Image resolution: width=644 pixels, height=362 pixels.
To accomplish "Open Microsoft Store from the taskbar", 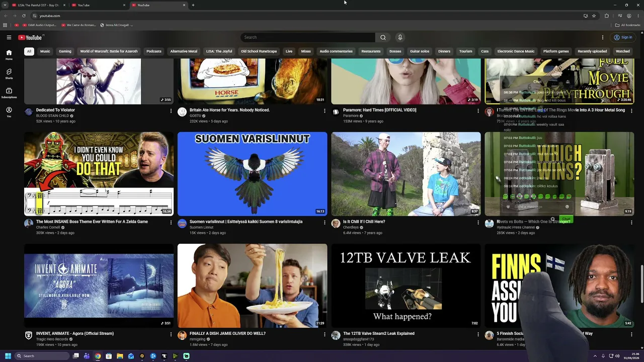I will click(109, 356).
